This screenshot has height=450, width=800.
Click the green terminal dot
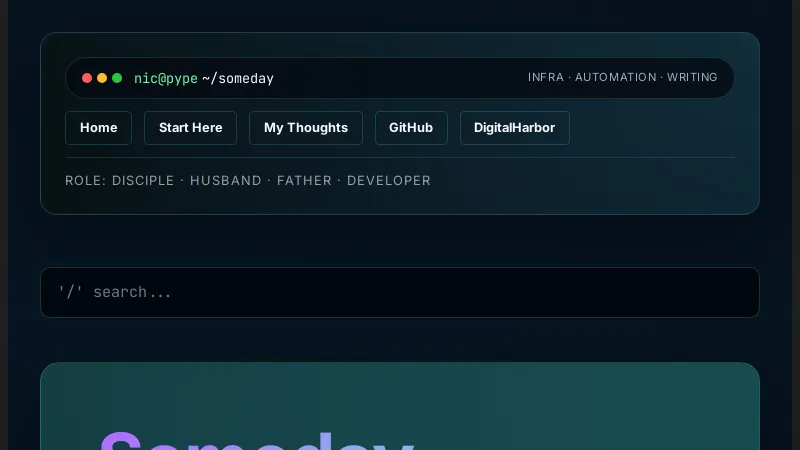117,78
